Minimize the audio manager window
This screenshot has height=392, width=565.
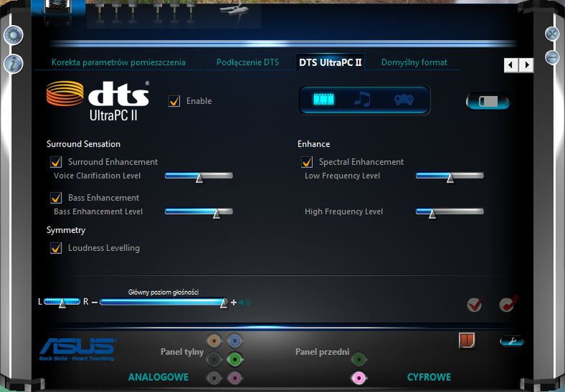tap(552, 57)
